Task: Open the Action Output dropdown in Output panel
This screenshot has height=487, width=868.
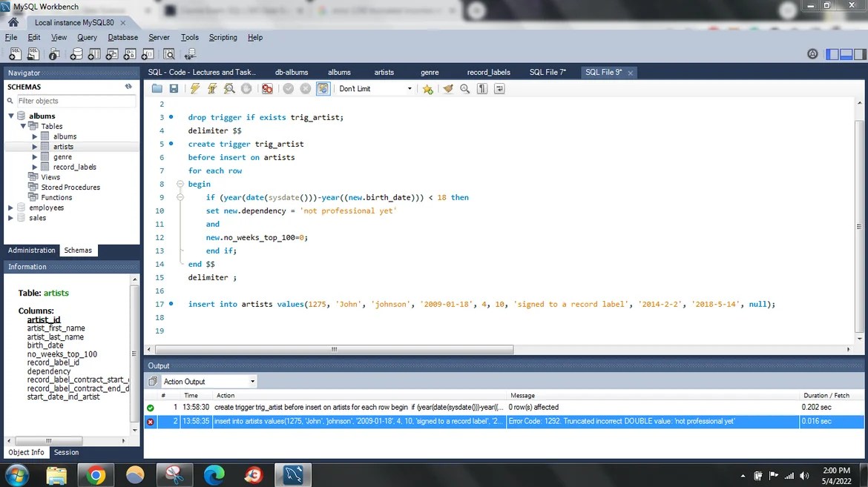Action: pos(208,381)
